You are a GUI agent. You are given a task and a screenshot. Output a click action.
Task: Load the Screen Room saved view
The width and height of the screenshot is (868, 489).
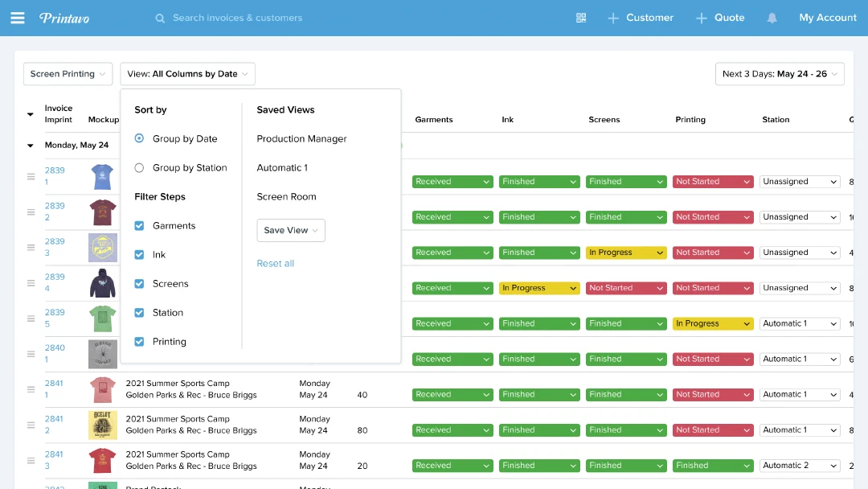286,196
